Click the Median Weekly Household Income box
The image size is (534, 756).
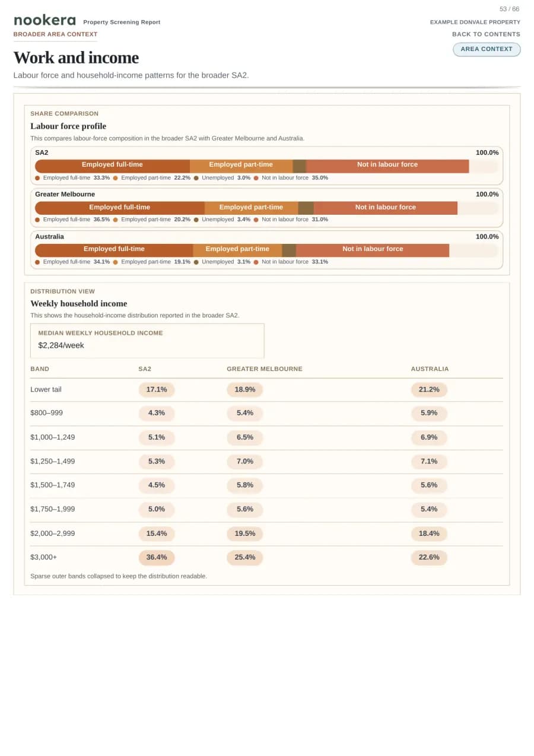(x=147, y=341)
